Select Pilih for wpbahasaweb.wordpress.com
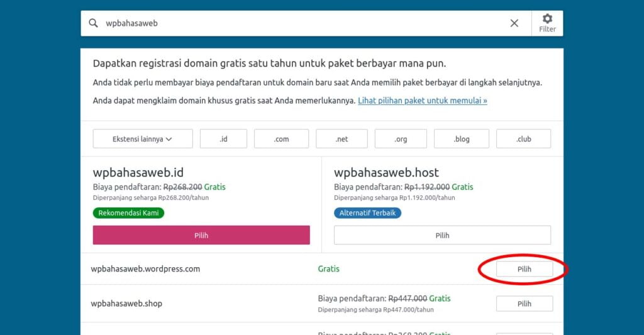 click(x=525, y=269)
